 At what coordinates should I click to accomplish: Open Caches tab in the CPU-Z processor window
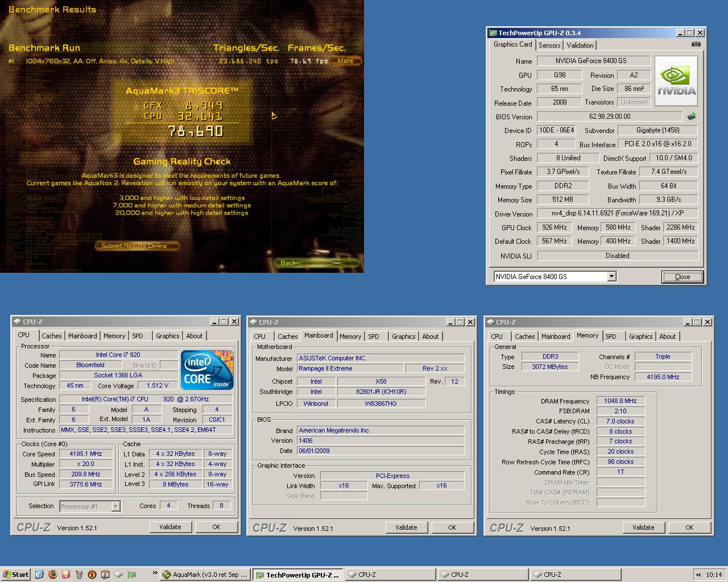coord(52,336)
